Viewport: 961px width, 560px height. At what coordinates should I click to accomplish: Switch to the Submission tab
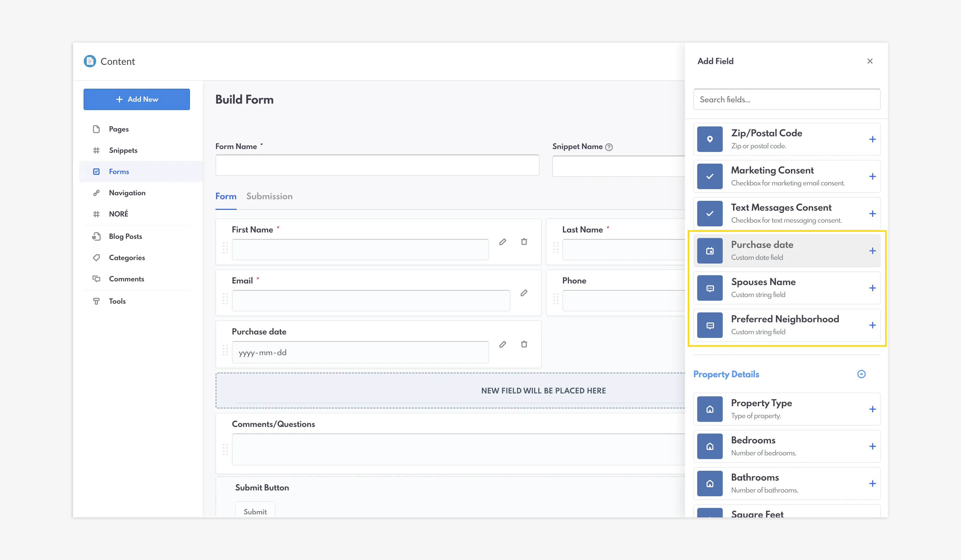tap(269, 197)
